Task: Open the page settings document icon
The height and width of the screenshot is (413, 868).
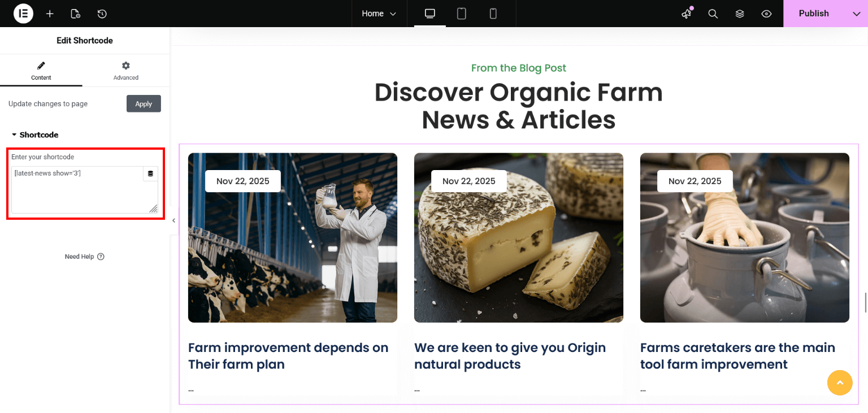Action: [76, 14]
